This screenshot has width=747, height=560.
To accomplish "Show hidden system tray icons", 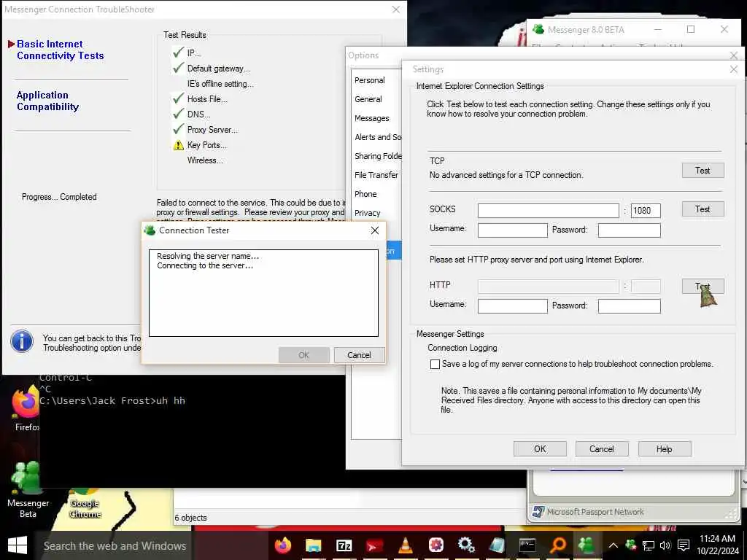I will coord(613,545).
